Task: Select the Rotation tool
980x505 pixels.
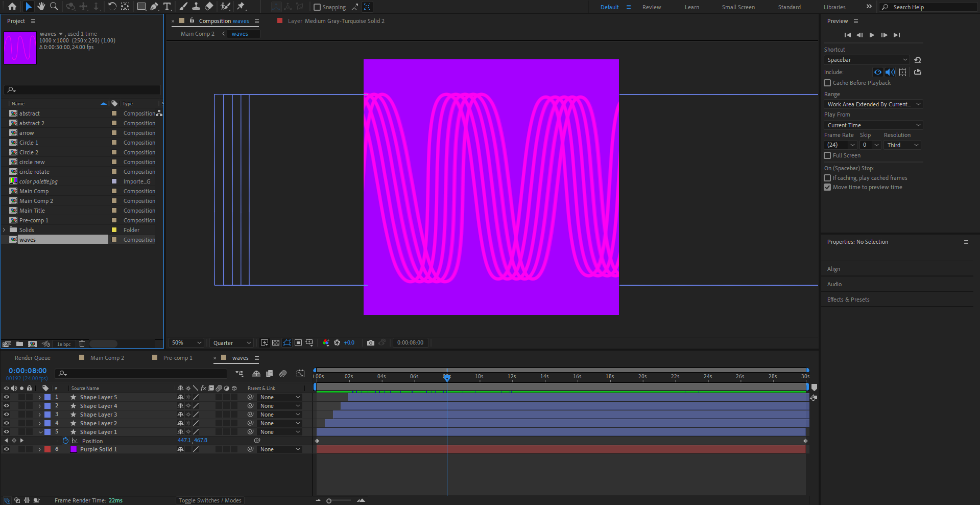Action: (x=112, y=7)
